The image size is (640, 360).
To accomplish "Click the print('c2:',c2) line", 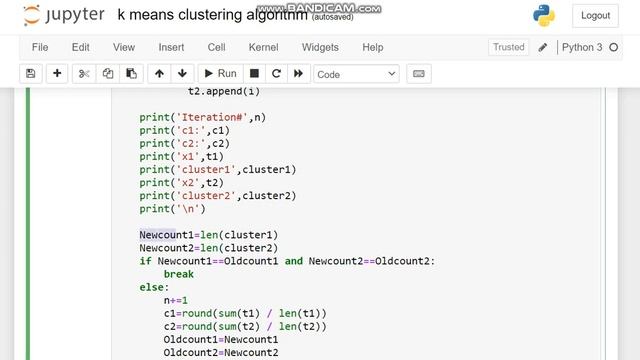I will click(x=184, y=144).
